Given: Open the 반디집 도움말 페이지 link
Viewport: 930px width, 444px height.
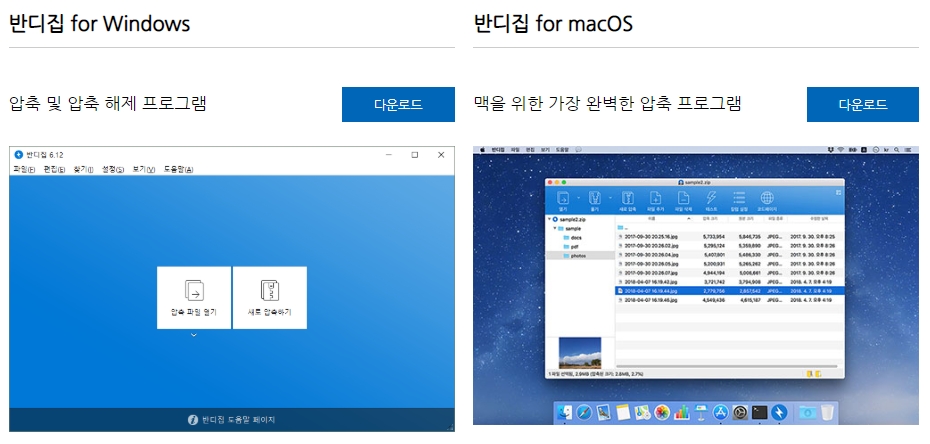Looking at the screenshot, I should (238, 420).
